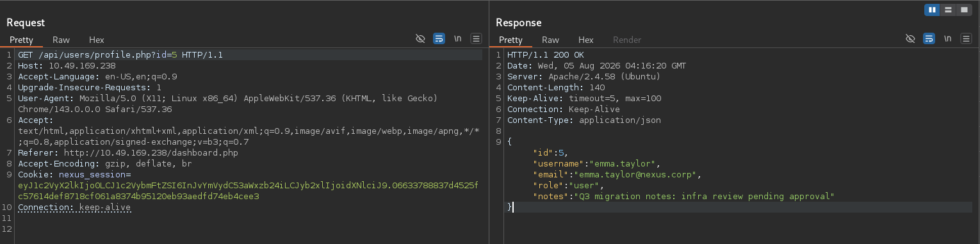Click the Keep-Alive timeout header
This screenshot has height=244, width=980.
click(x=584, y=98)
